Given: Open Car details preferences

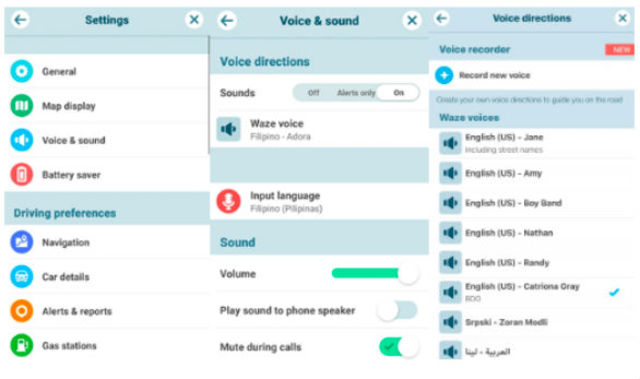Looking at the screenshot, I should [107, 277].
